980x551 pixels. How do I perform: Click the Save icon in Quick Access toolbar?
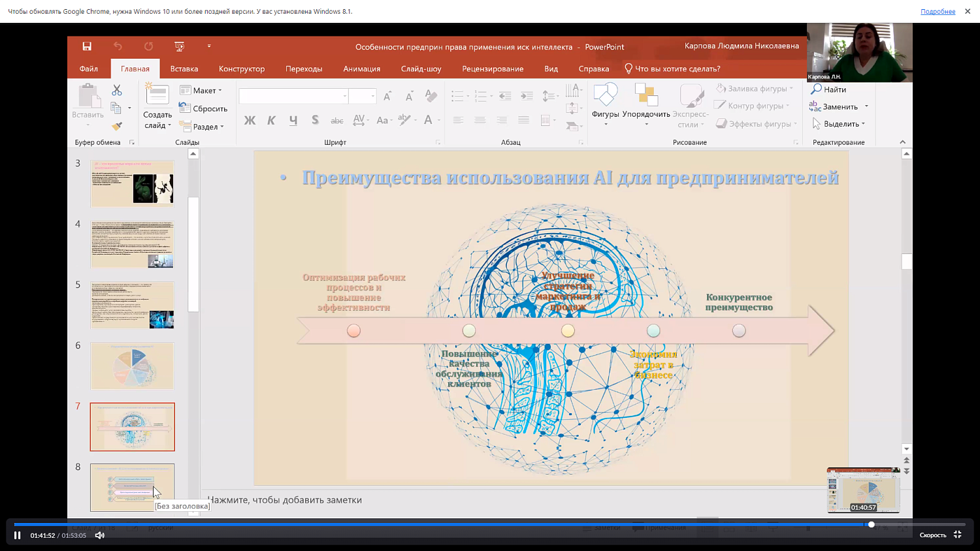point(87,46)
